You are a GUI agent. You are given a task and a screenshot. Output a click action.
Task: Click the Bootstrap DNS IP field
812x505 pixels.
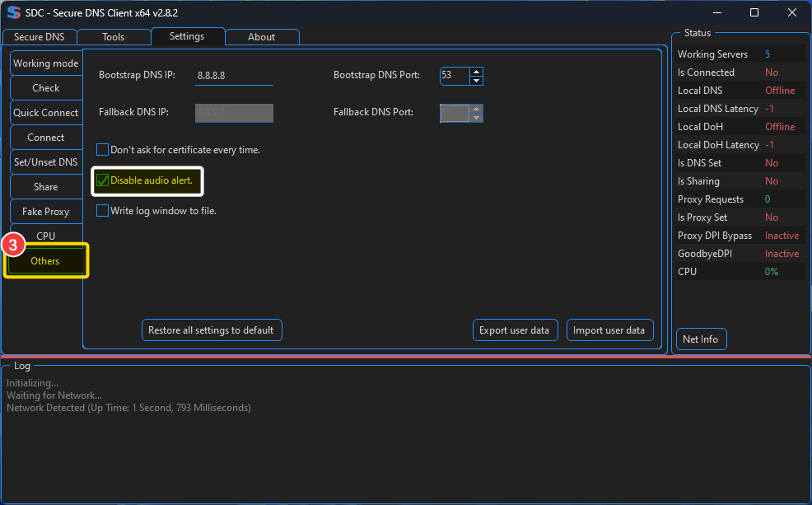[234, 76]
